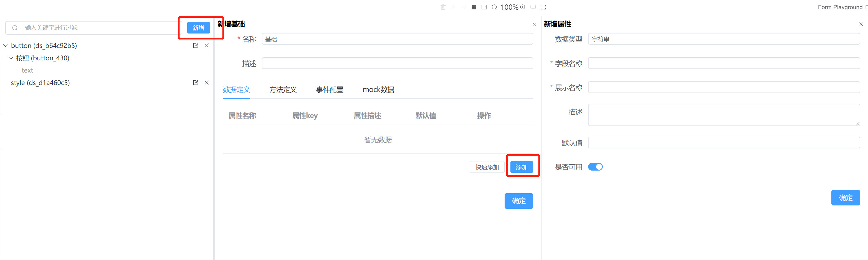Click the blue 新增 button
The image size is (868, 260).
click(x=198, y=28)
